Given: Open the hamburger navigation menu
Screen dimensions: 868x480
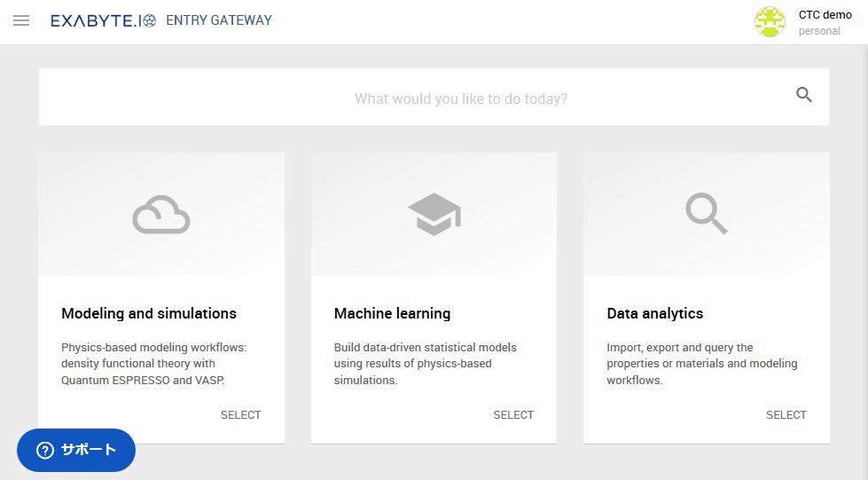Looking at the screenshot, I should [21, 21].
